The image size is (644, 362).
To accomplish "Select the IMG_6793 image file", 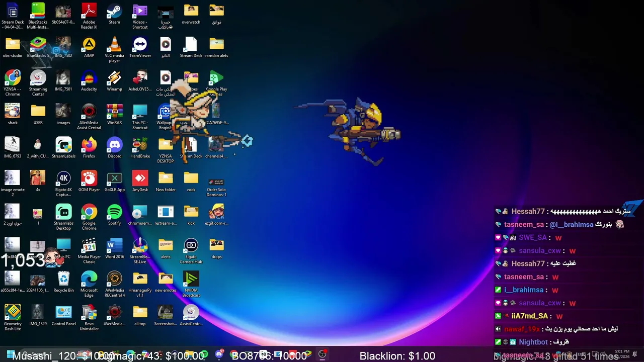I will (13, 148).
